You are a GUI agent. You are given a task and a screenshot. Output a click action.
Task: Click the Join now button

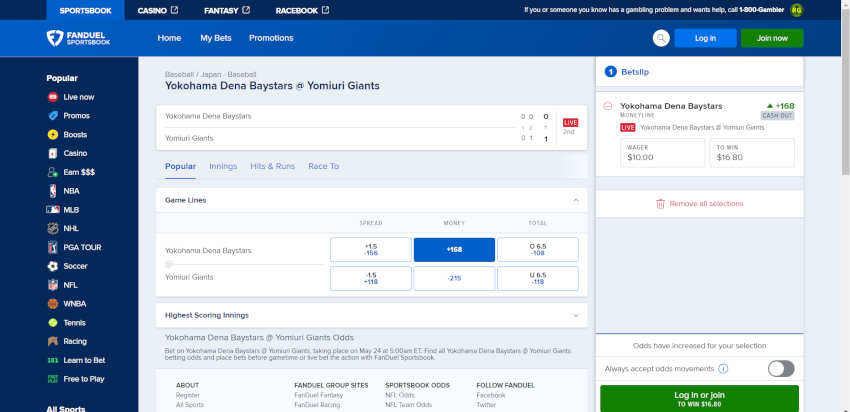[772, 38]
